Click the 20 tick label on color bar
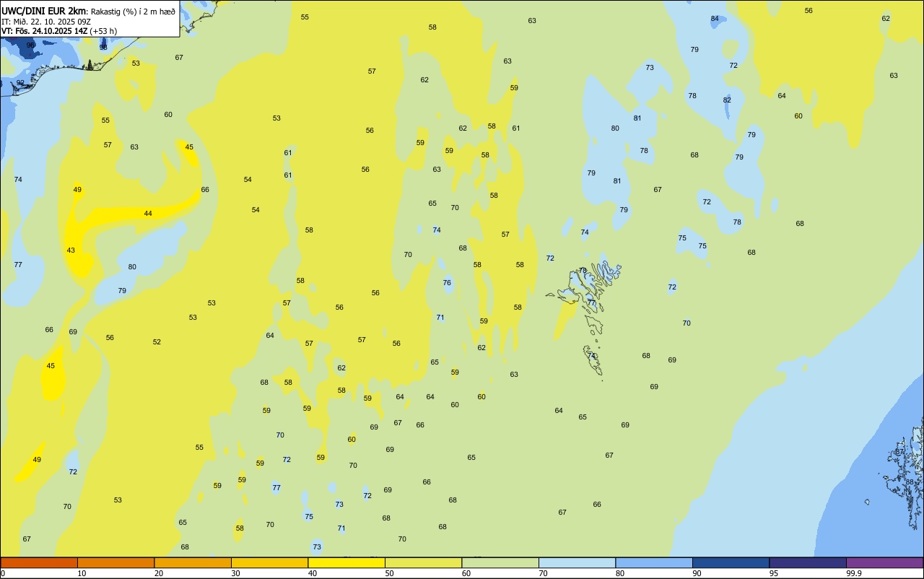 click(x=159, y=573)
